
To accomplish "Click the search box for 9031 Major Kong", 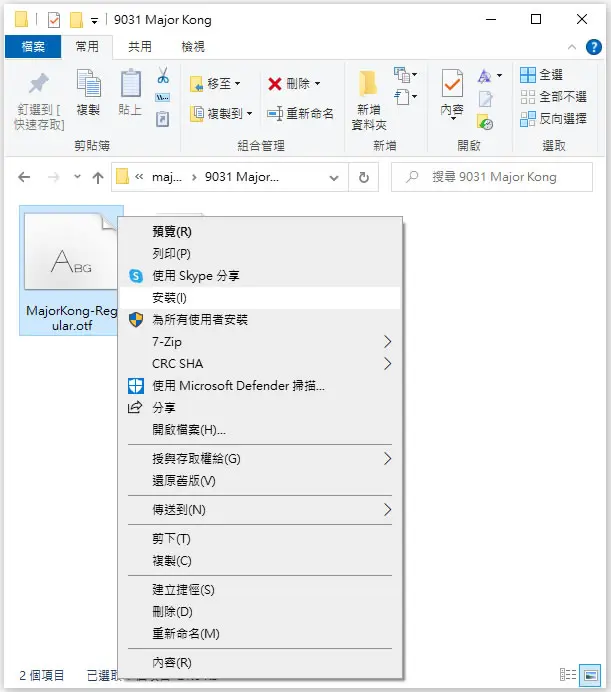I will (x=492, y=177).
